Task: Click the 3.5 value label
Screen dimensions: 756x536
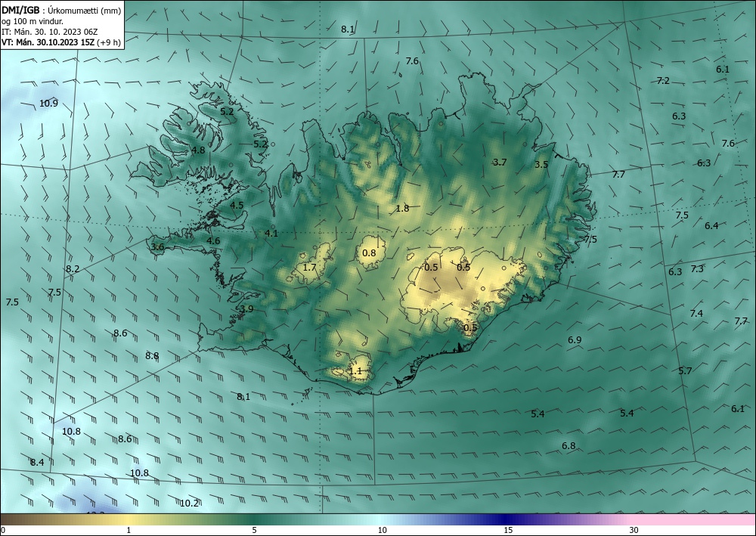Action: (541, 164)
